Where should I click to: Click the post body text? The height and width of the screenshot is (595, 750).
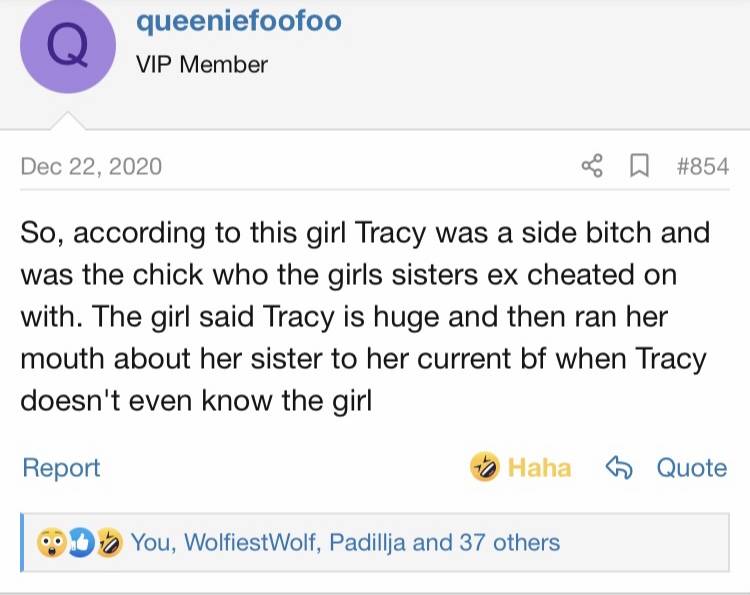[365, 317]
